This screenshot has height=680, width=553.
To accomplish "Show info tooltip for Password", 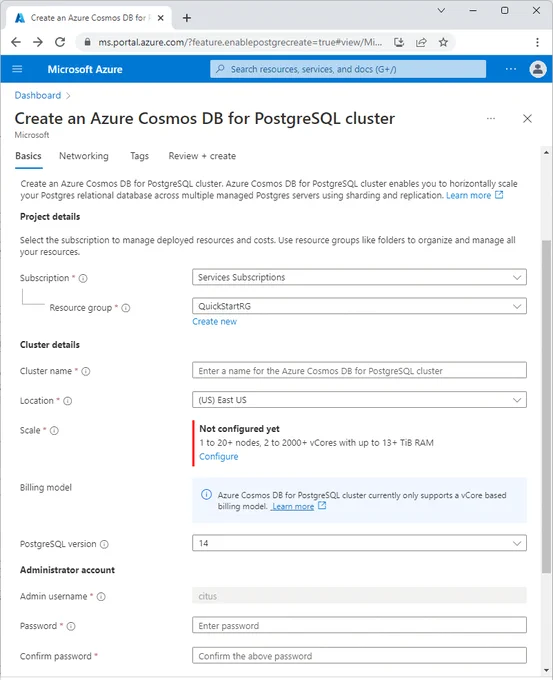I will [x=71, y=626].
